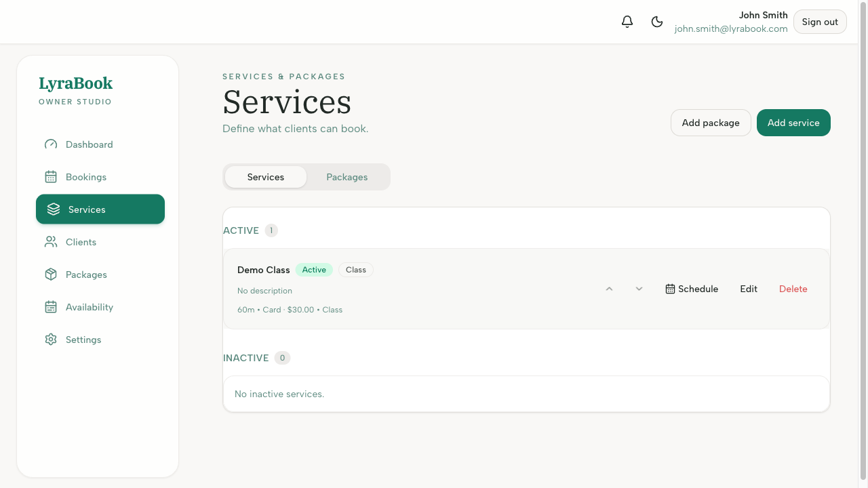868x488 pixels.
Task: Select the Services tab
Action: pos(265,176)
